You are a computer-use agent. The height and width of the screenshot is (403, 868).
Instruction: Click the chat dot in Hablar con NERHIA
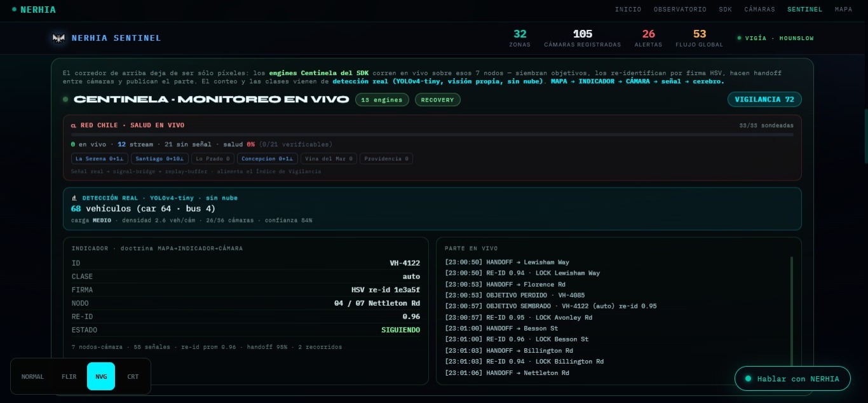point(749,379)
